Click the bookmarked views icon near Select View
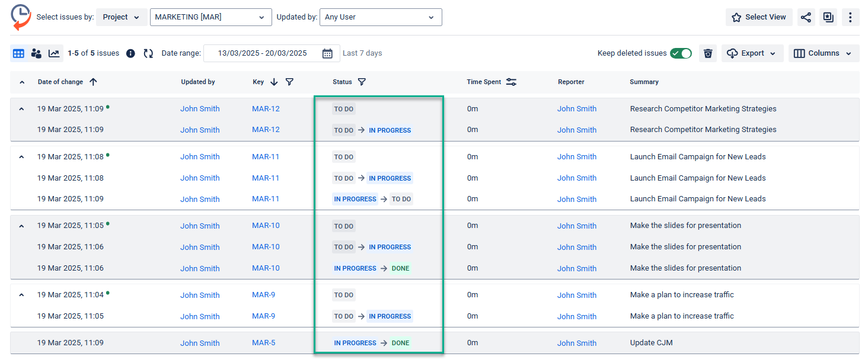The width and height of the screenshot is (868, 363). click(x=828, y=17)
